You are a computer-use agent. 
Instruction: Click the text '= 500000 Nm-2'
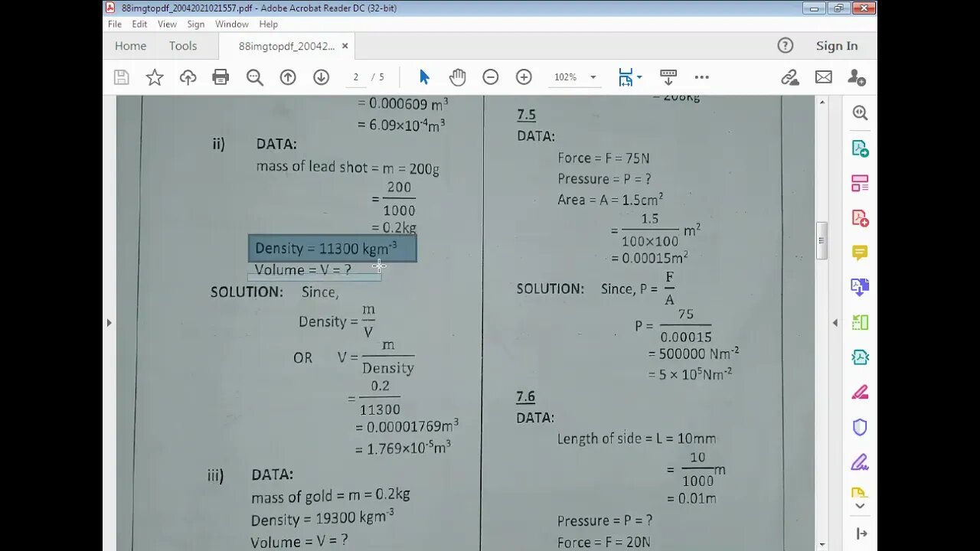(x=694, y=354)
